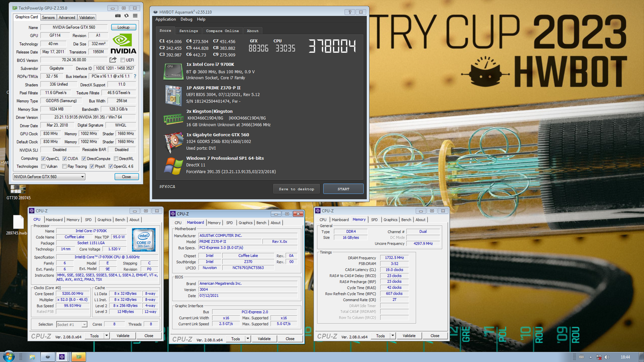Click the Aquamark taskbar icon

tap(48, 357)
